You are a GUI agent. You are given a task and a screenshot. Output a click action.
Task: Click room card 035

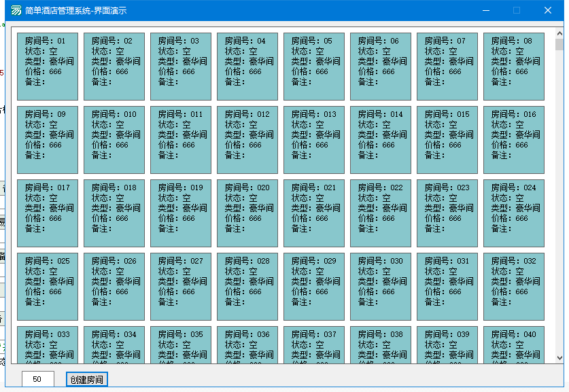pyautogui.click(x=181, y=345)
